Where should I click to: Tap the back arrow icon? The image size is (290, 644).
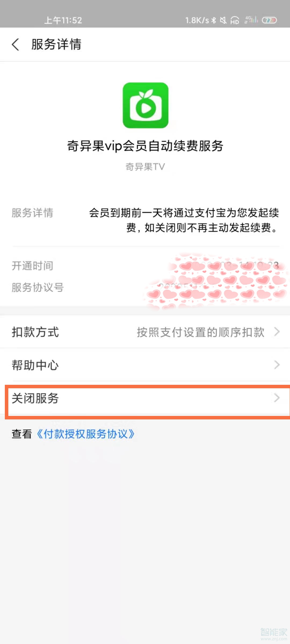pyautogui.click(x=16, y=44)
